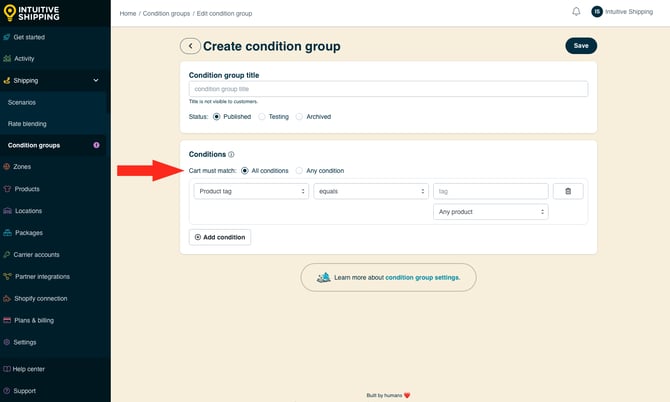This screenshot has width=670, height=402.
Task: Open the notifications bell
Action: (x=576, y=12)
